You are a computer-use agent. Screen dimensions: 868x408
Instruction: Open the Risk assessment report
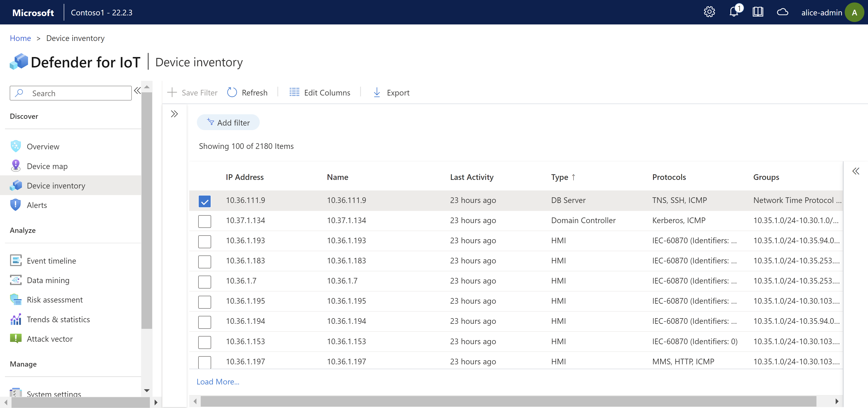click(54, 299)
